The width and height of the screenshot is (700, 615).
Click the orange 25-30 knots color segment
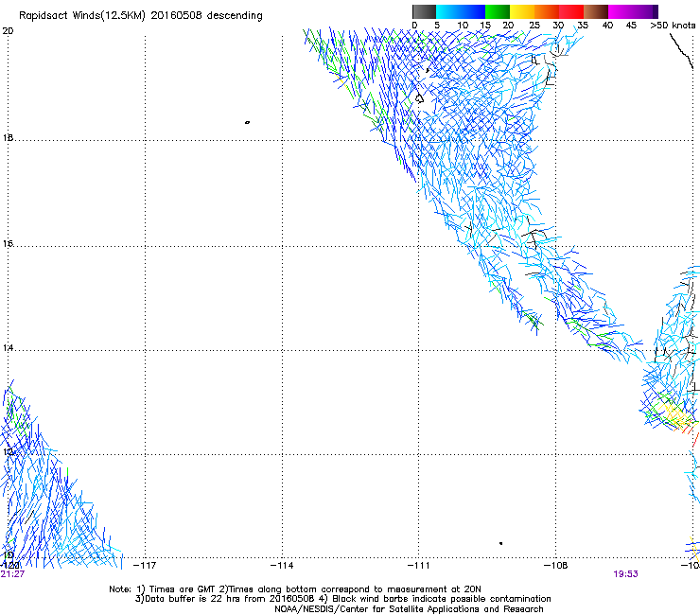[547, 11]
